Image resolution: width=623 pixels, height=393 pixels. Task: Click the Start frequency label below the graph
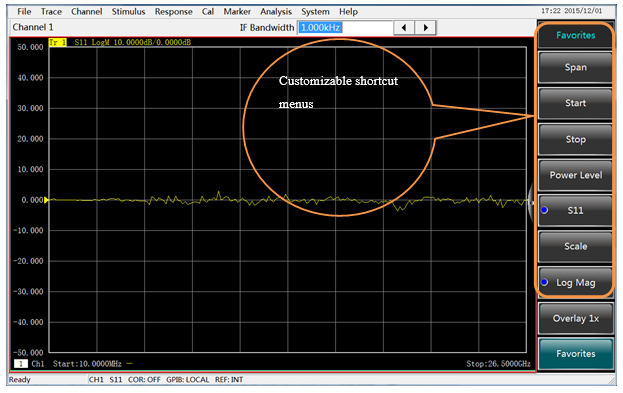87,364
